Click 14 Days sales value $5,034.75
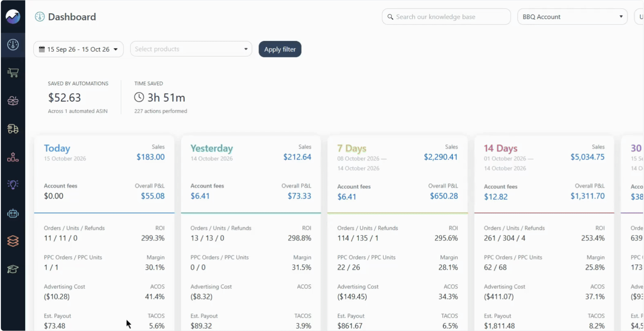This screenshot has height=331, width=644. 587,157
